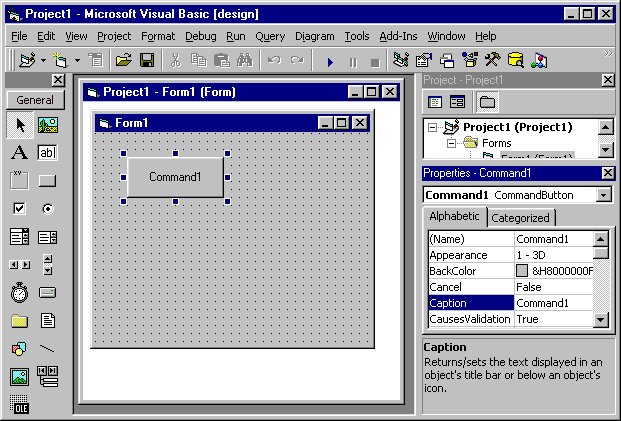Click the Add Form toolbar icon
621x421 pixels.
(x=61, y=61)
